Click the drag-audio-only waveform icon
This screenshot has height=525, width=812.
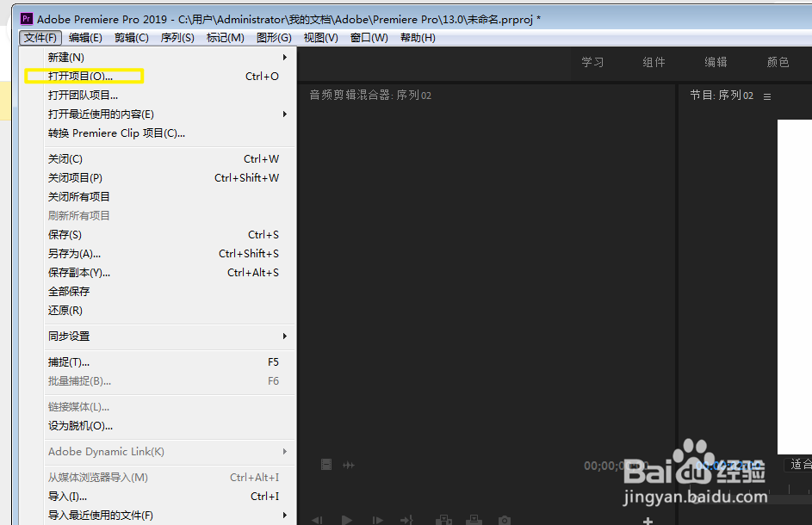click(349, 465)
